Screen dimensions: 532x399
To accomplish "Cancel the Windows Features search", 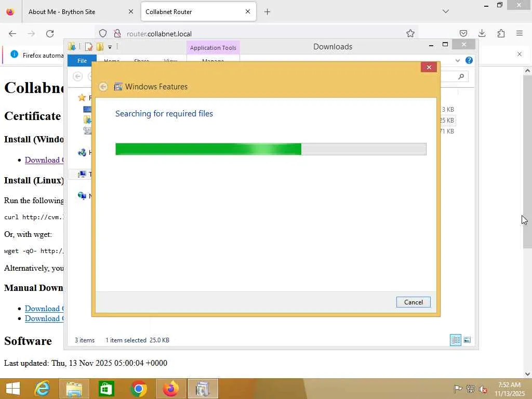I will [x=413, y=302].
